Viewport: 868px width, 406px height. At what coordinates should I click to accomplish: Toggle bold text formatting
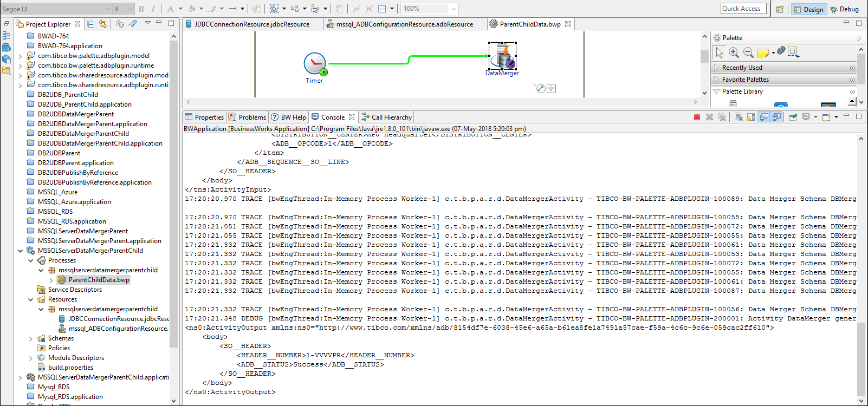pos(141,9)
